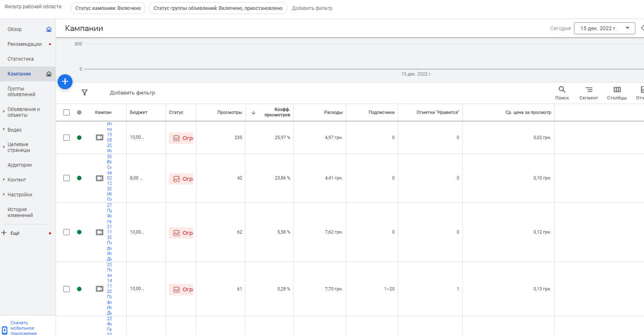The width and height of the screenshot is (644, 335).
Task: Click 10,00 budget in 235 views row
Action: pos(137,137)
